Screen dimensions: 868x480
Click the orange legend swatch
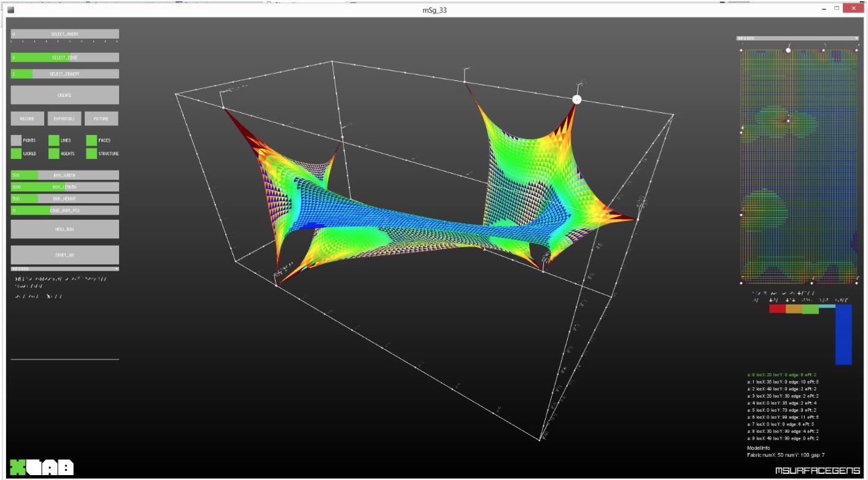[x=794, y=309]
